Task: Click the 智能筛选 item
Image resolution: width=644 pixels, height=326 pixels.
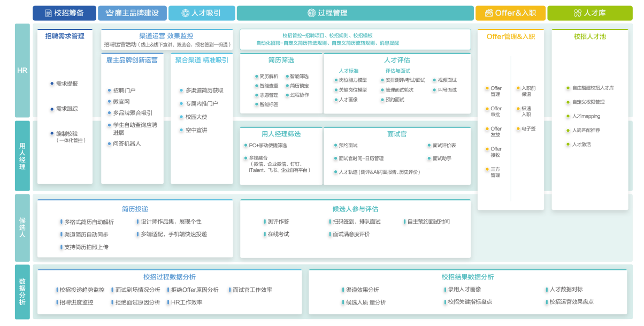Action: 300,77
